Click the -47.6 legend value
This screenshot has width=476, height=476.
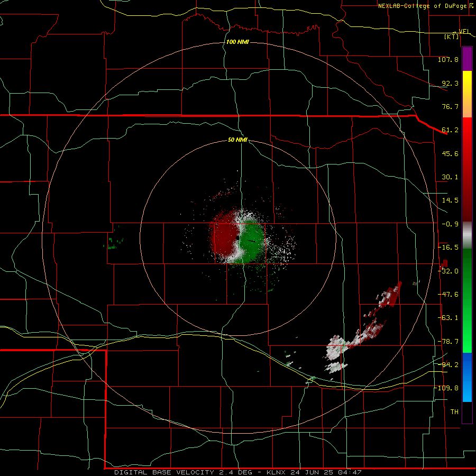[x=448, y=295]
